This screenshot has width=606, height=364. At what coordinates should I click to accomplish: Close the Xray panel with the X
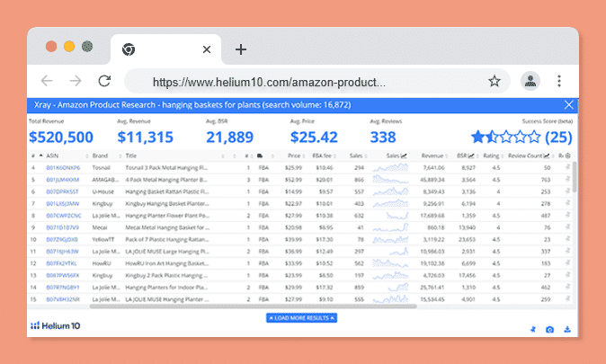568,105
